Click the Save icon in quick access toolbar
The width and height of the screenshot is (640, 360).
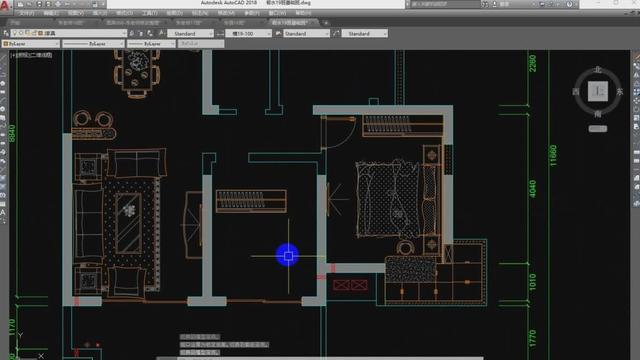(39, 4)
